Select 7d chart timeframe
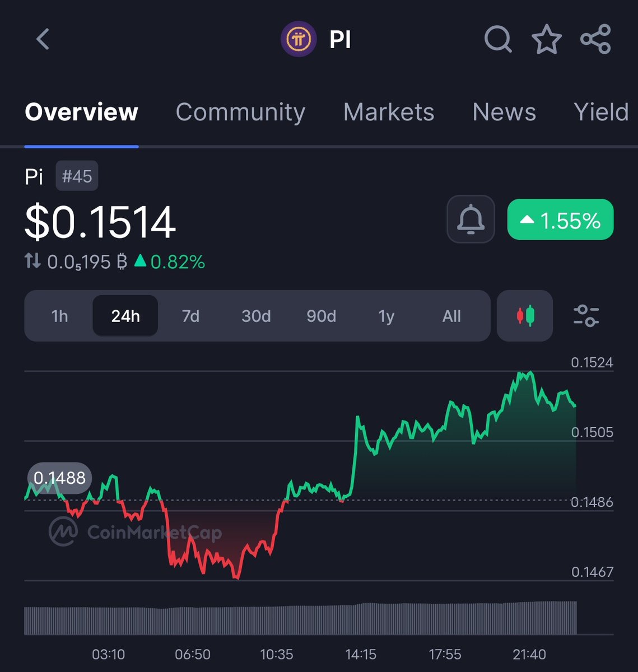This screenshot has width=638, height=672. click(190, 316)
